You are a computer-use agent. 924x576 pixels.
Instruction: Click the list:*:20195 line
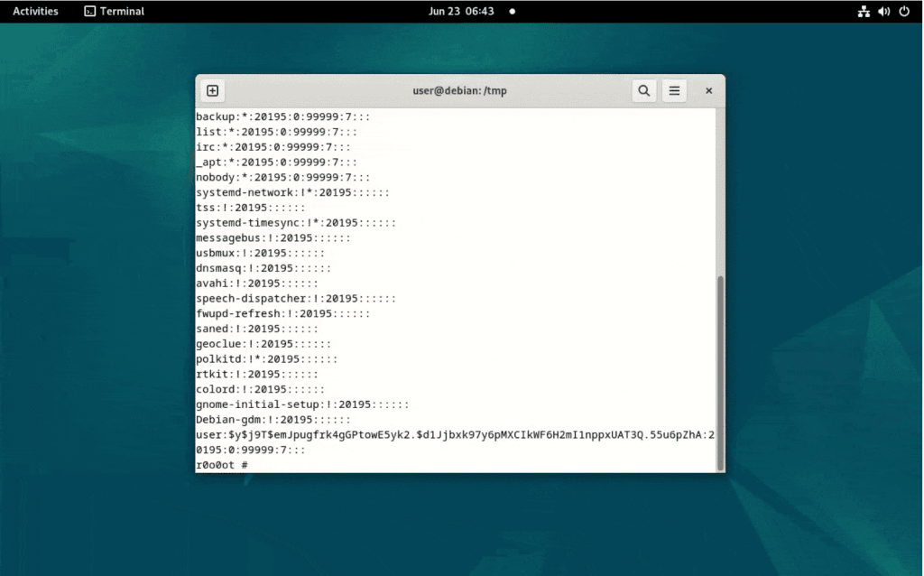click(x=276, y=132)
